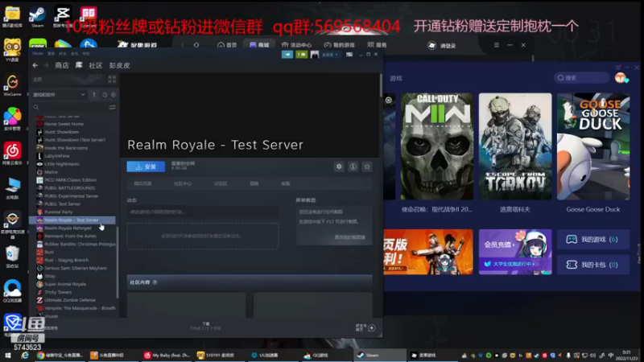The image size is (644, 362).
Task: Open hamburger menu in background launcher
Action: click(x=497, y=45)
